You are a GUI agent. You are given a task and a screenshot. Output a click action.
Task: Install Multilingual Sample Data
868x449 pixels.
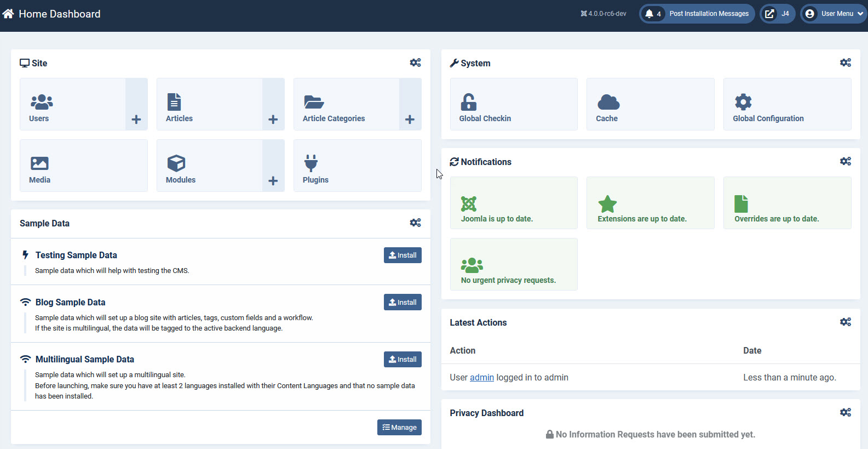tap(403, 360)
